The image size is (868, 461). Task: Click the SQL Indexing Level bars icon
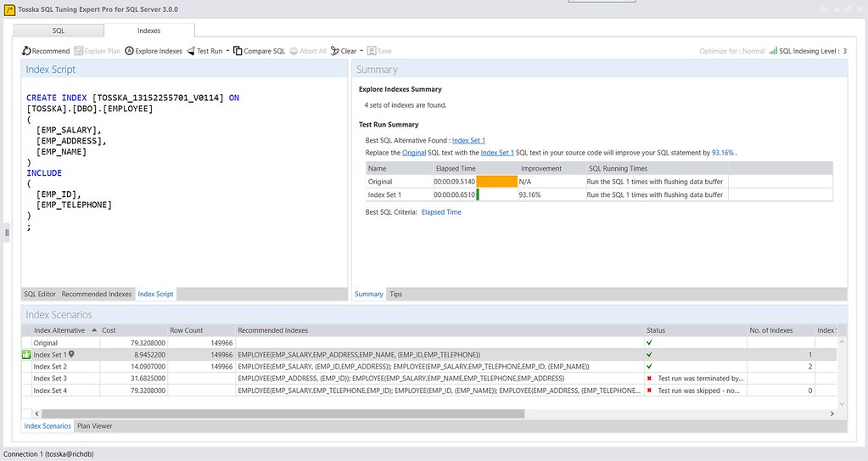point(773,51)
